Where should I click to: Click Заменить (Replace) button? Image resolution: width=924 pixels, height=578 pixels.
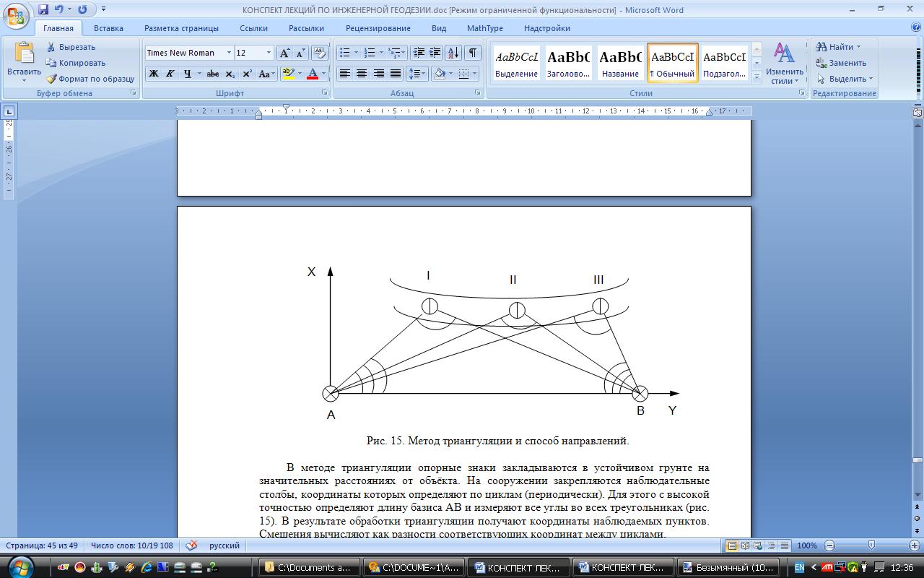click(841, 63)
